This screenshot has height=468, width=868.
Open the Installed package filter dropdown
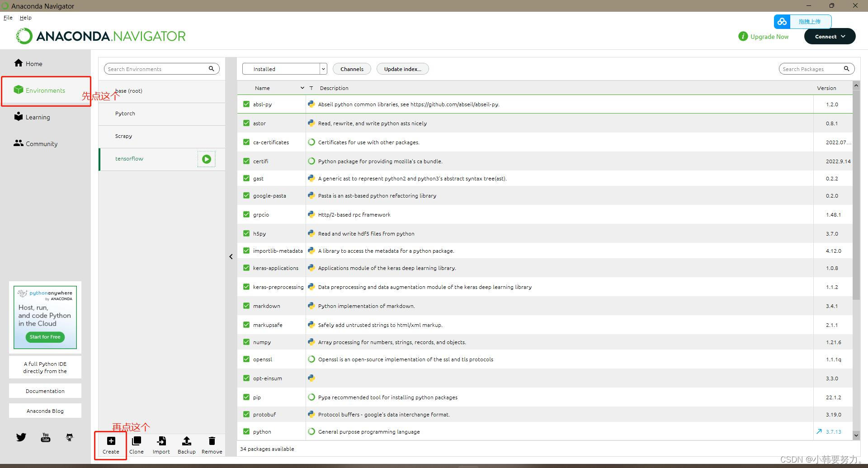click(284, 69)
